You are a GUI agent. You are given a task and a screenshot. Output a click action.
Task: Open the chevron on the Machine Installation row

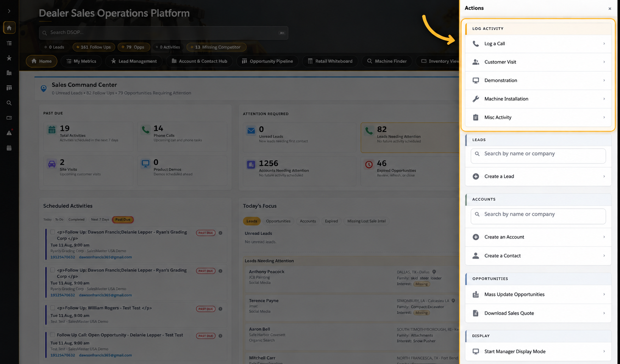pyautogui.click(x=604, y=99)
